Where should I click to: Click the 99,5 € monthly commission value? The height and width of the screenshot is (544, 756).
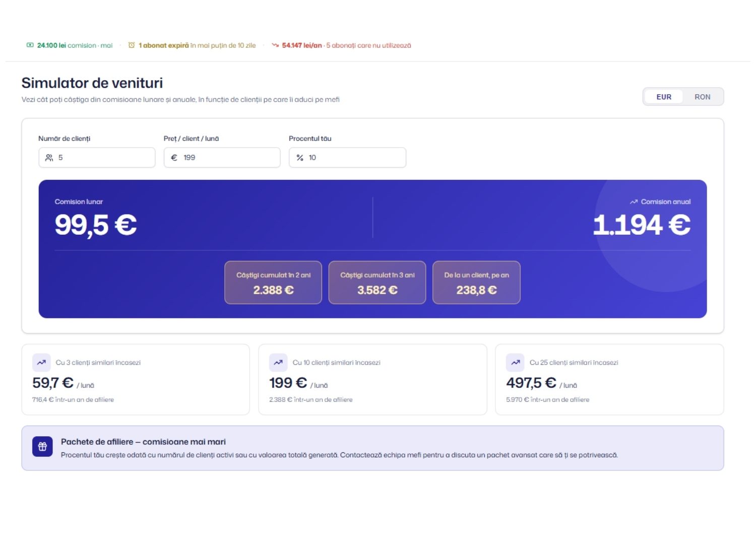click(96, 225)
